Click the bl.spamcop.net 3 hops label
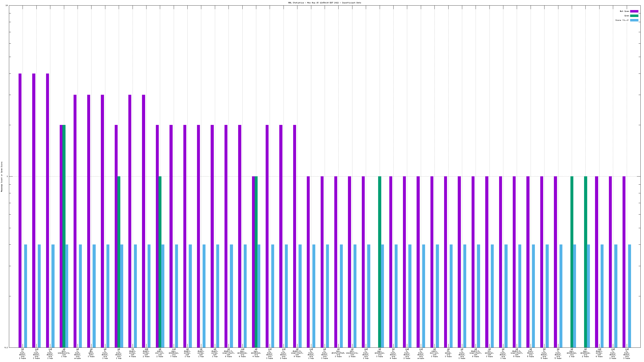This screenshot has height=362, width=644. (x=489, y=353)
